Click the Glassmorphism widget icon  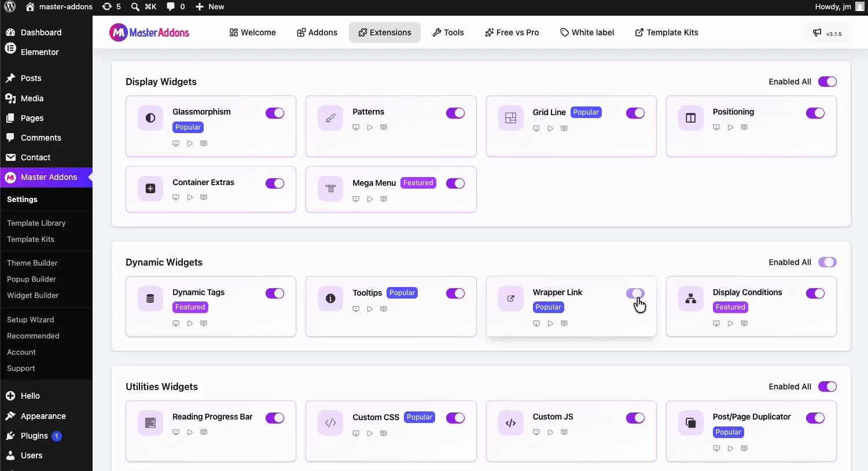[x=150, y=118]
